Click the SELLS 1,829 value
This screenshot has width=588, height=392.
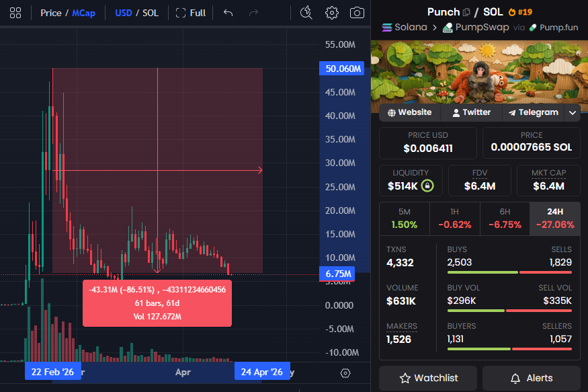tap(560, 262)
